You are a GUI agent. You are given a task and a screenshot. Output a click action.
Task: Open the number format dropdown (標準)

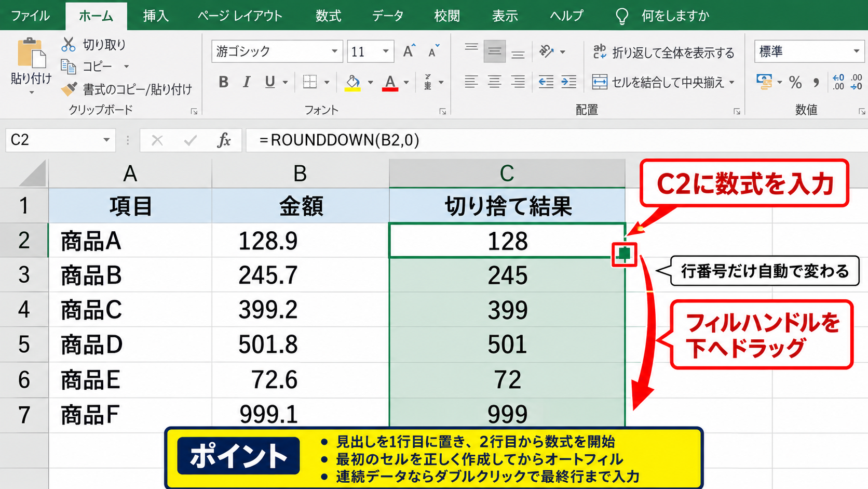click(857, 51)
